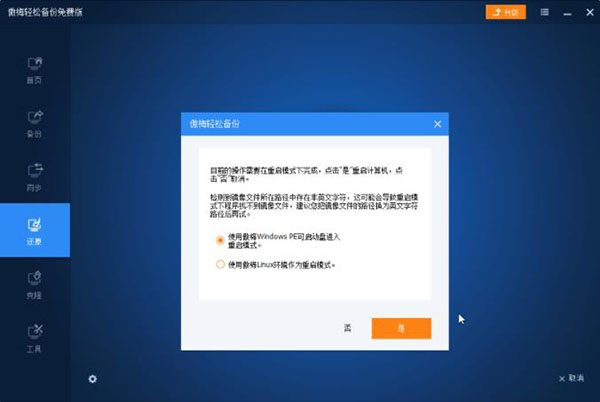Click 取消 at the bottom right
The width and height of the screenshot is (600, 402).
[x=570, y=378]
